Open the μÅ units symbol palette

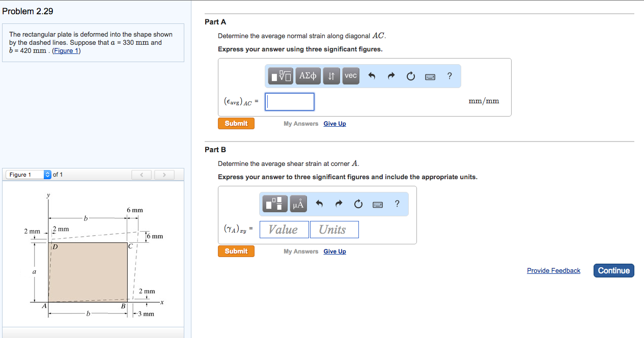click(298, 204)
